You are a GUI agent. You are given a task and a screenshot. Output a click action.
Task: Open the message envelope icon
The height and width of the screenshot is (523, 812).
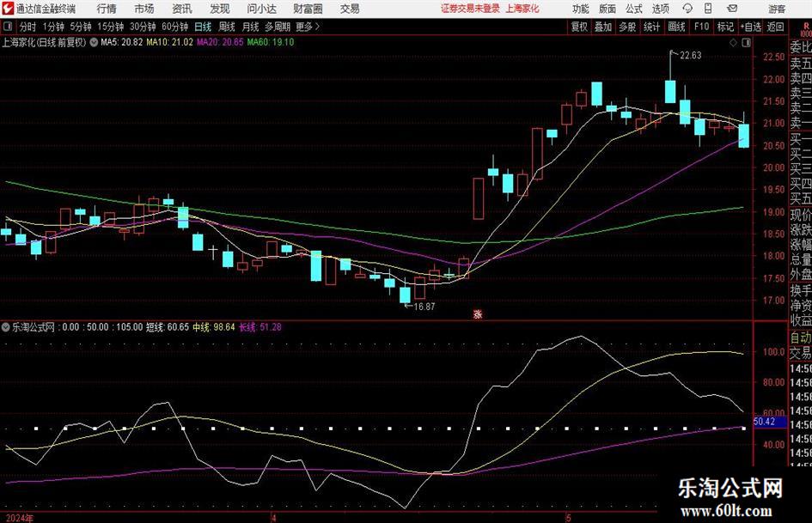732,9
